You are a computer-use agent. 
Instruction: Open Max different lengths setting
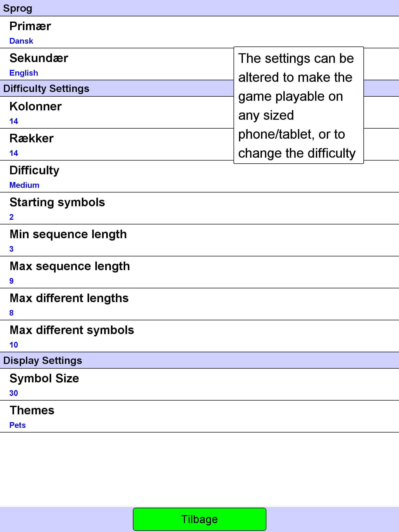199,304
